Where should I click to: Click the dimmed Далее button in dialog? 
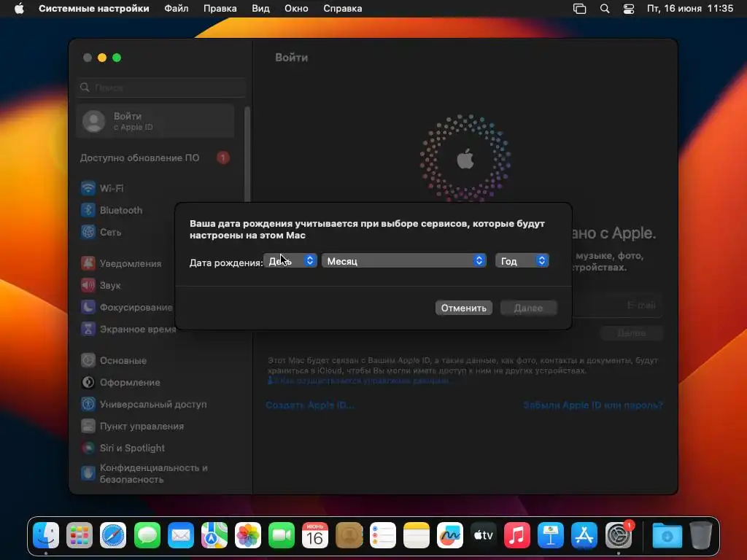[x=528, y=308]
